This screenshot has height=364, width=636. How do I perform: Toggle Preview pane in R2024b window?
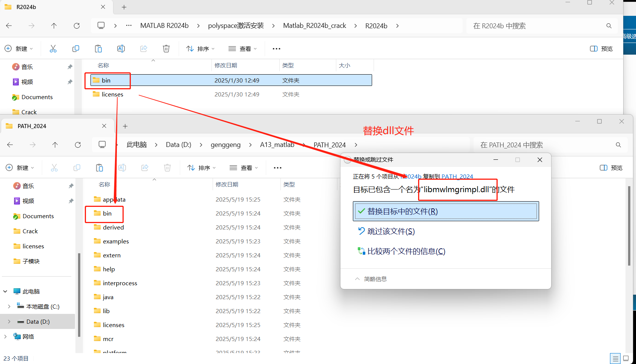point(601,49)
